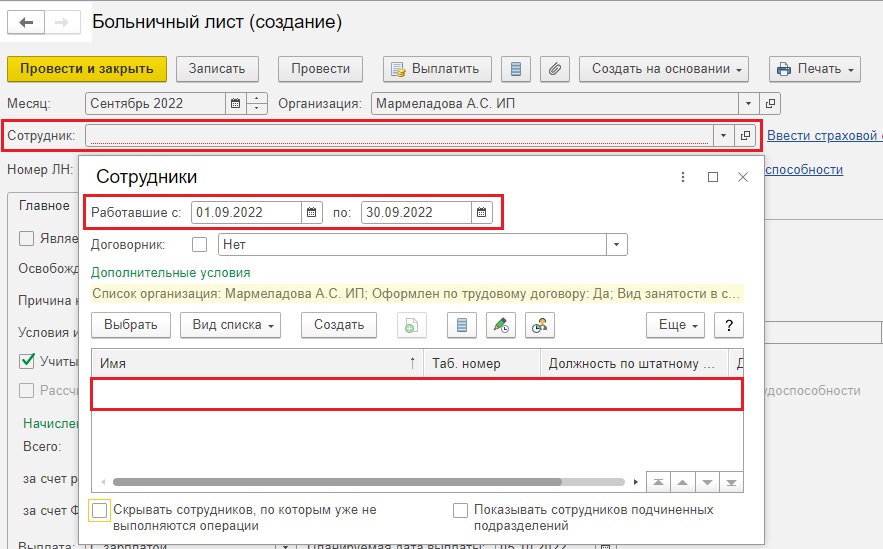Click the pencil with clock icon
Screen dimensions: 883x549
(501, 325)
